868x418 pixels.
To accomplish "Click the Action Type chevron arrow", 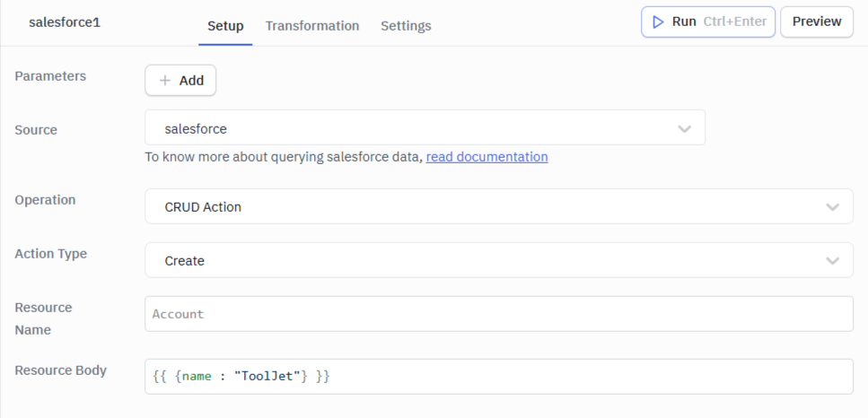I will pyautogui.click(x=832, y=261).
